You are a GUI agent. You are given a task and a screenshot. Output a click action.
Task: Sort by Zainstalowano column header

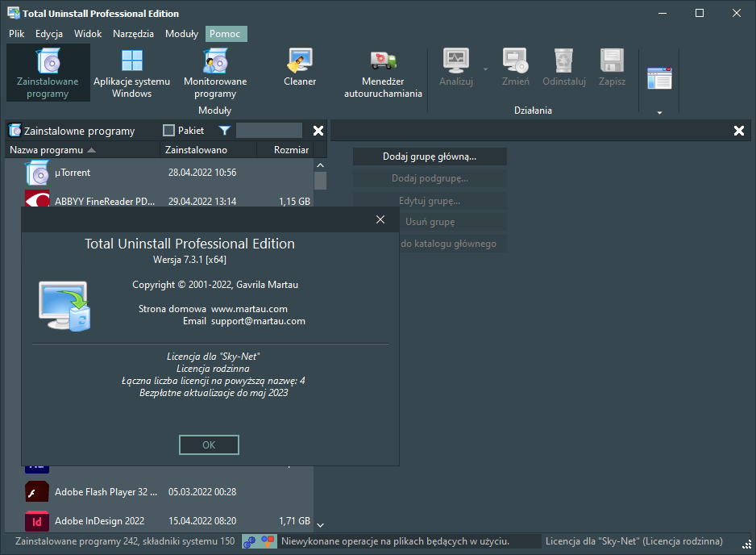(x=208, y=150)
